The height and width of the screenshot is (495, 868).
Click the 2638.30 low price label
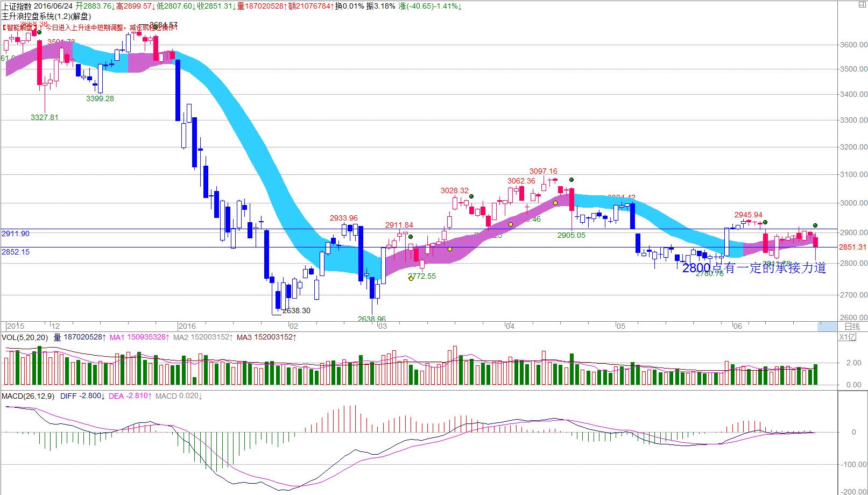point(297,311)
